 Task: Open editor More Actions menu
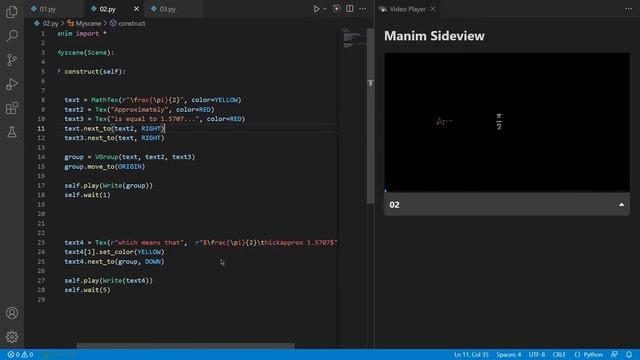(362, 9)
